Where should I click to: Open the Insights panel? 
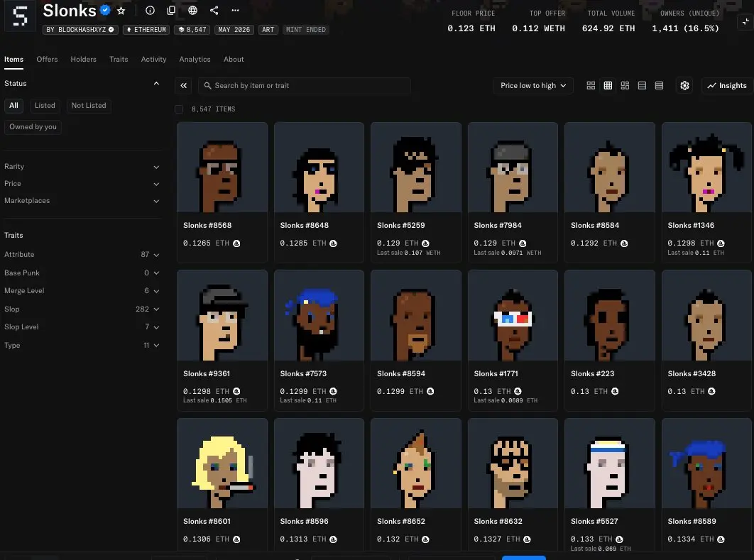click(726, 86)
